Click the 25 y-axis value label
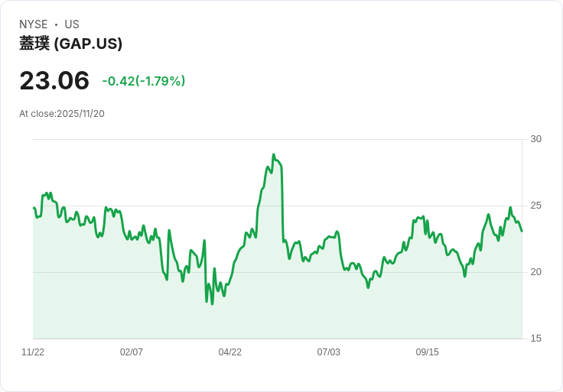 pos(535,206)
